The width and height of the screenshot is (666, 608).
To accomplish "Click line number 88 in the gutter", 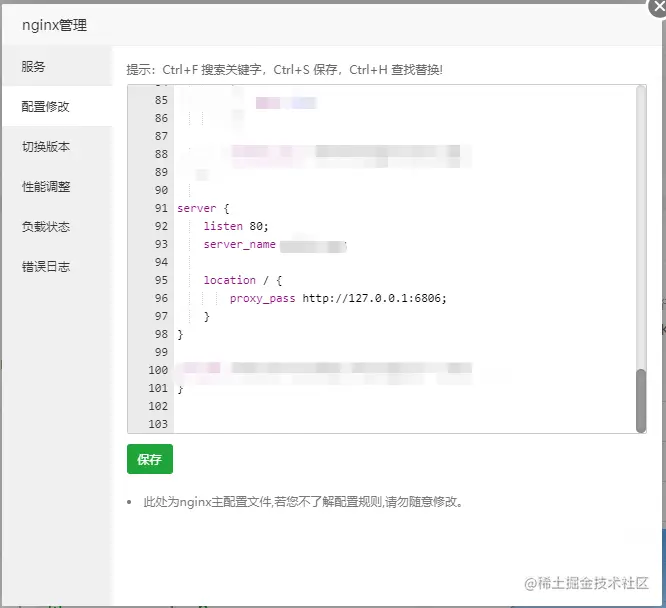I will click(x=161, y=154).
